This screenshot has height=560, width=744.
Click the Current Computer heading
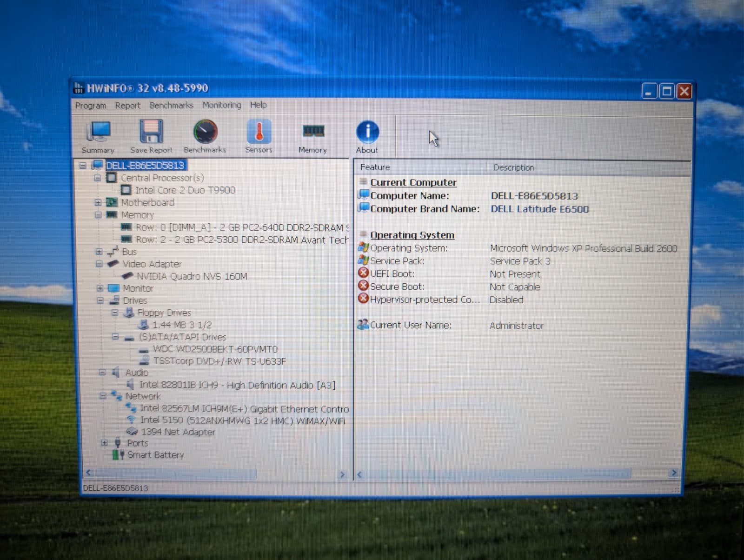[413, 182]
